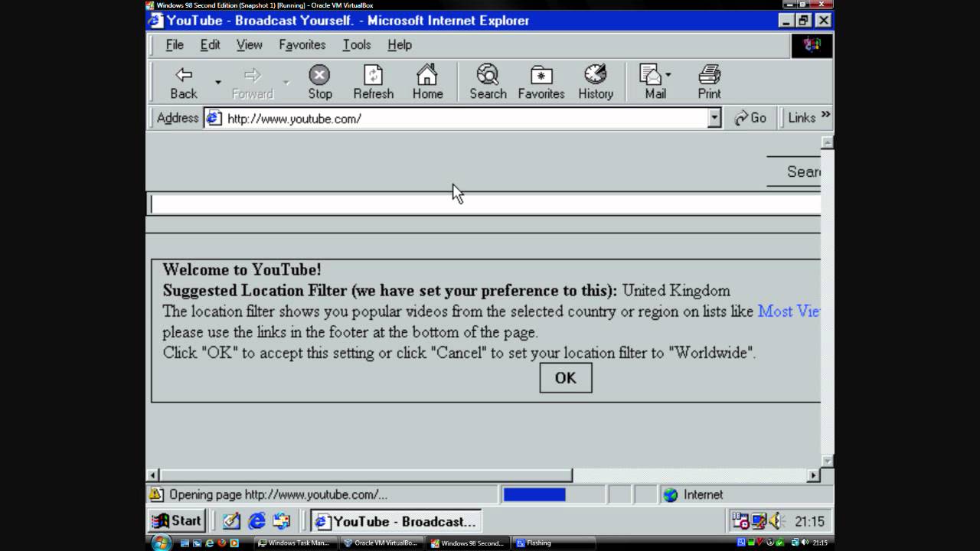Stop the page from loading
The width and height of the screenshot is (980, 551).
click(x=319, y=82)
